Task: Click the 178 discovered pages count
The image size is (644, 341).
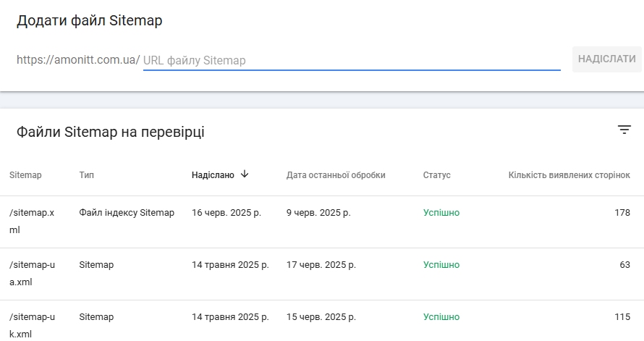Action: pos(622,213)
